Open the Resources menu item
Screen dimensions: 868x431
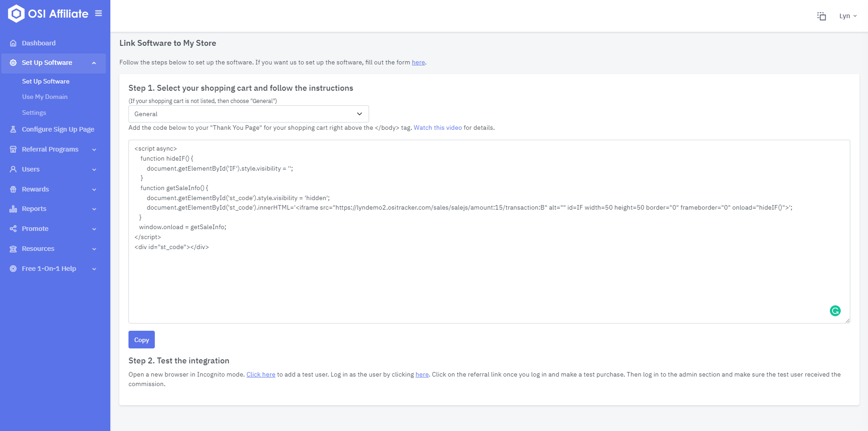click(x=54, y=249)
